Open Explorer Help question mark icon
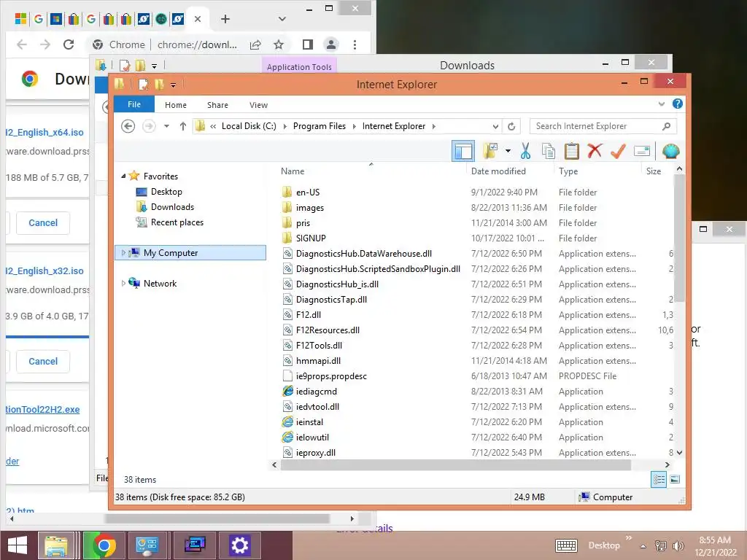Screen dimensions: 747x560 coord(677,104)
